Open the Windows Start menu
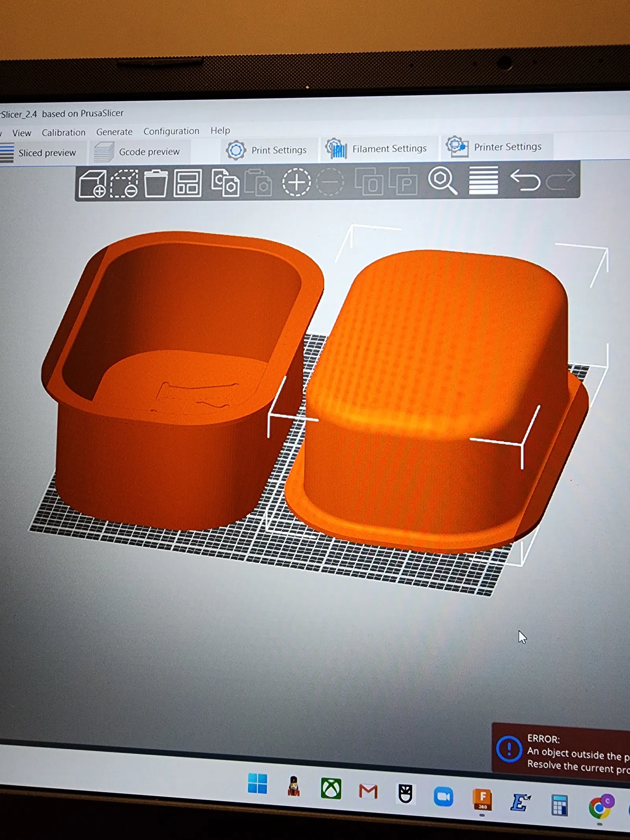 [258, 783]
